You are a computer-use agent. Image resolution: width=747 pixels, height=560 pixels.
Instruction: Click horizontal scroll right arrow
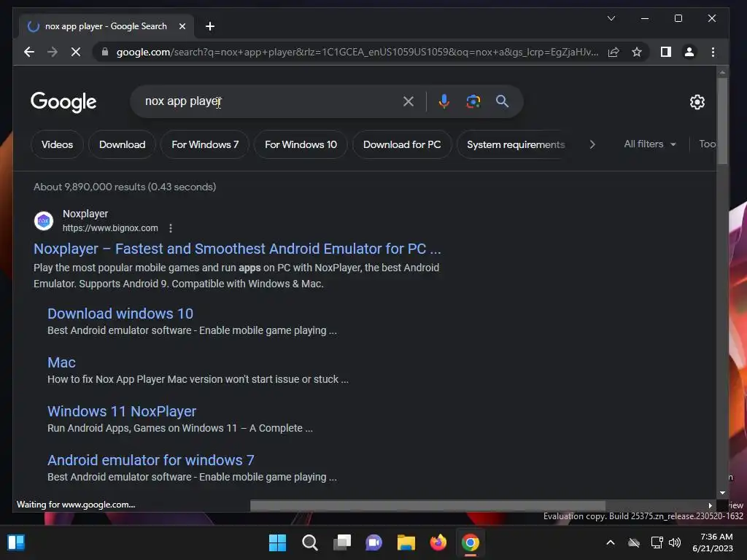pyautogui.click(x=710, y=505)
